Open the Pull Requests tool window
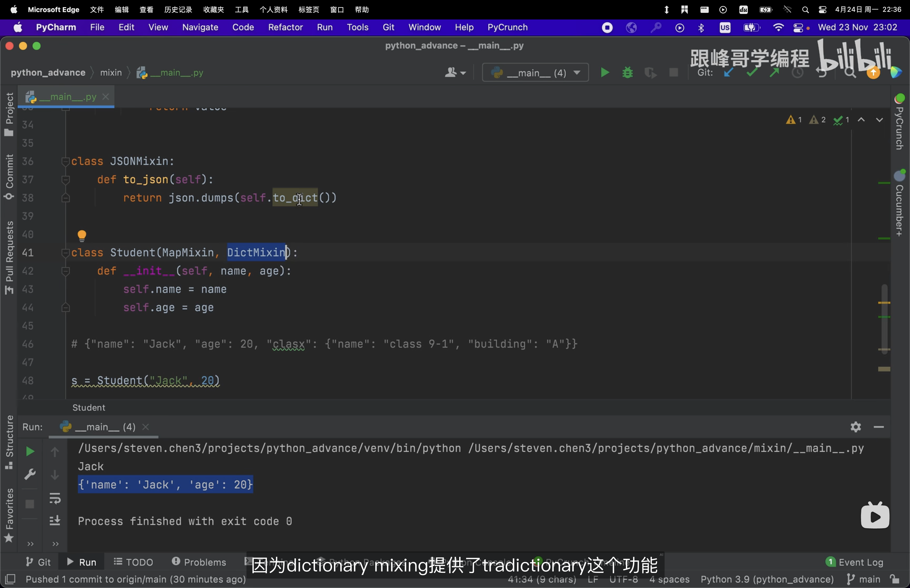This screenshot has height=588, width=910. (9, 258)
